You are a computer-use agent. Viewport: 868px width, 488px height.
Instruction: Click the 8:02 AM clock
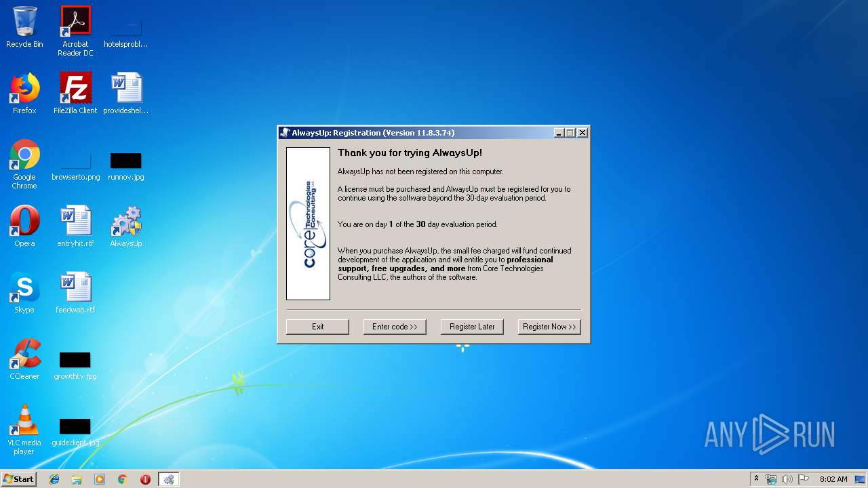pyautogui.click(x=833, y=479)
